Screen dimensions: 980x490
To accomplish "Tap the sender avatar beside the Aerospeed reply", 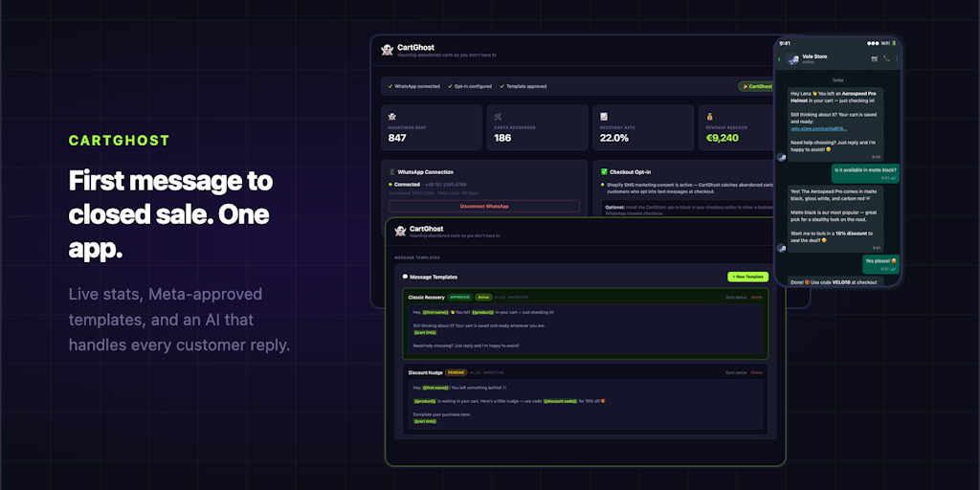I will click(781, 248).
